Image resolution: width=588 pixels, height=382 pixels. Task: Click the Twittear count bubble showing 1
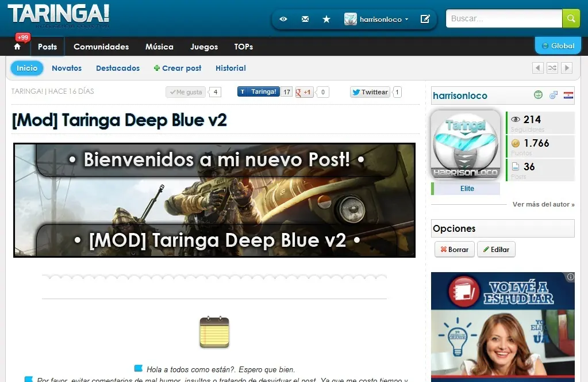397,92
